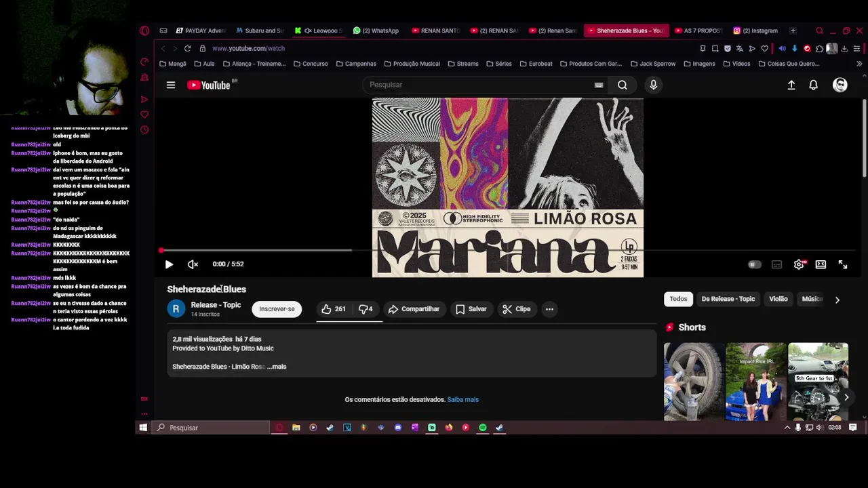This screenshot has height=488, width=868.
Task: Save the video with Salvar
Action: (471, 309)
